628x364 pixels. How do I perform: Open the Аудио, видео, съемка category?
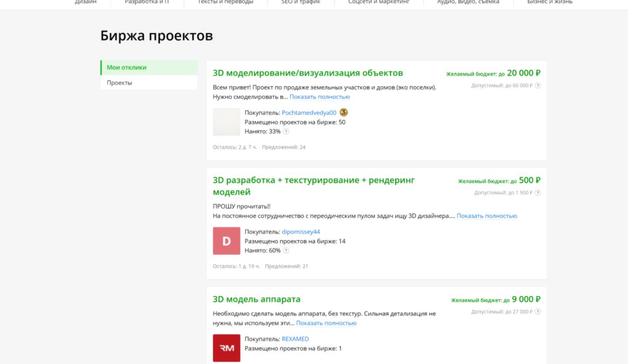tap(468, 2)
